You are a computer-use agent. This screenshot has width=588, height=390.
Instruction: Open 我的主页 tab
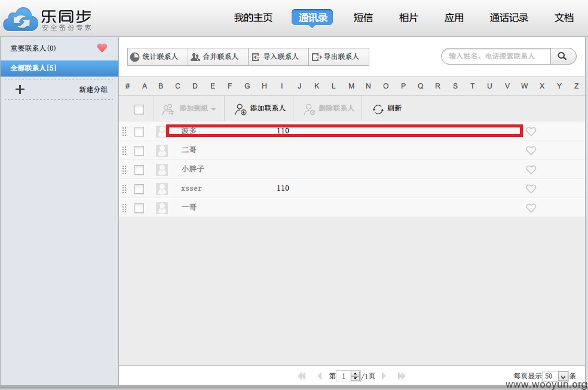pyautogui.click(x=253, y=17)
